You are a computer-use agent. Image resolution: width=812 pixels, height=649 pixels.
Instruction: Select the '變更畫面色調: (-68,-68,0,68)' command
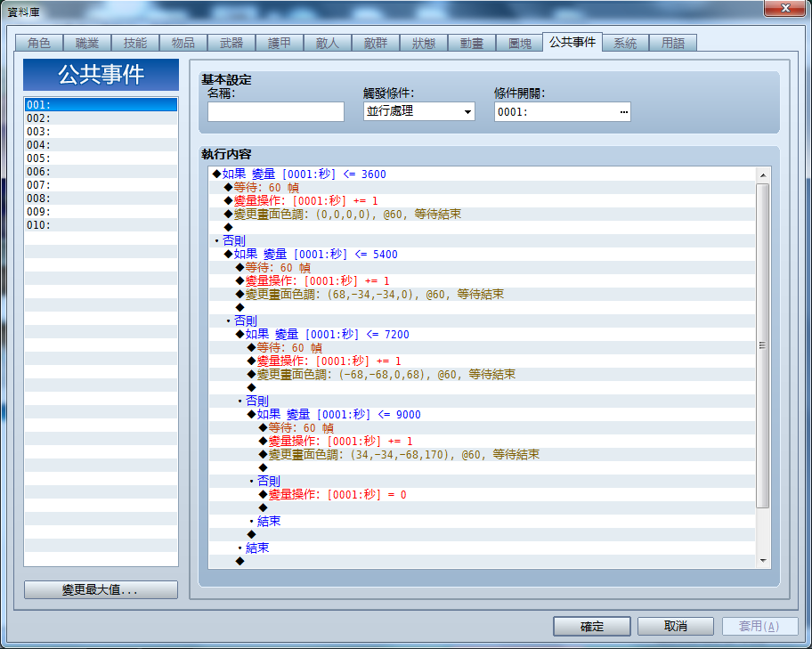click(482, 374)
